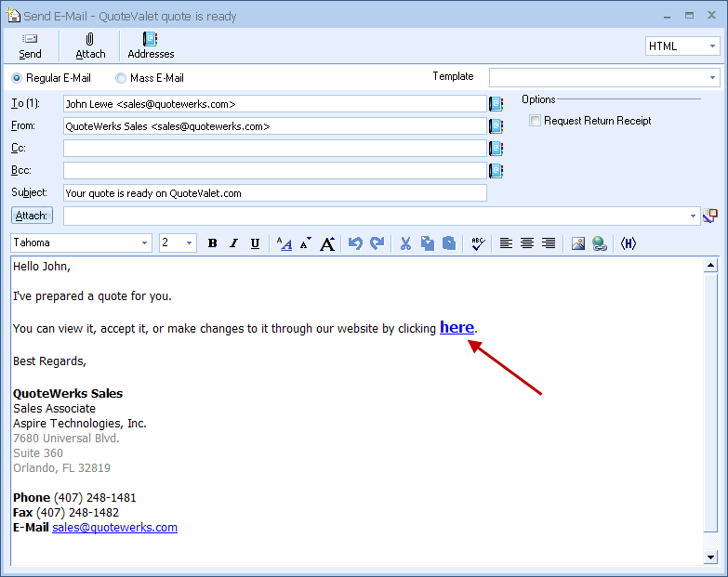Insert an image with picture icon
This screenshot has width=728, height=577.
578,243
